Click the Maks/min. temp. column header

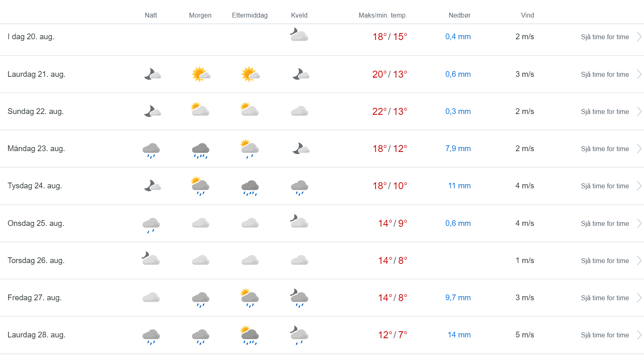(x=383, y=15)
